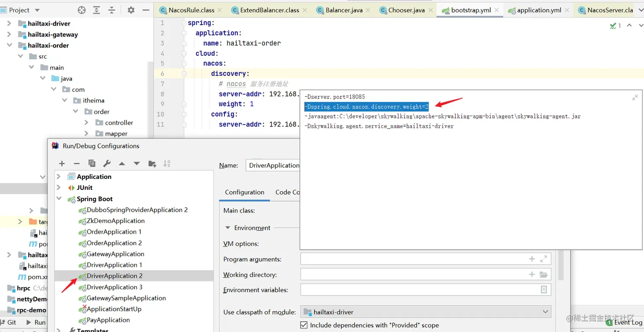Collapse the src folder

pos(20,56)
